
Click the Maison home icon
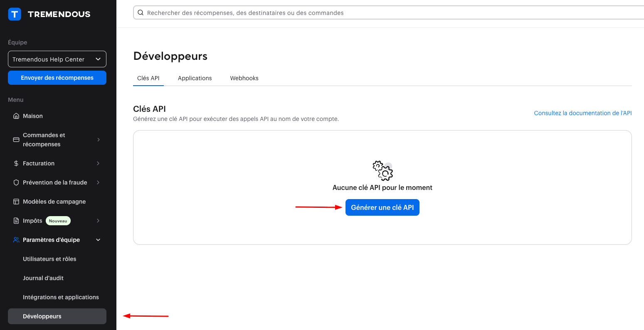[x=16, y=116]
